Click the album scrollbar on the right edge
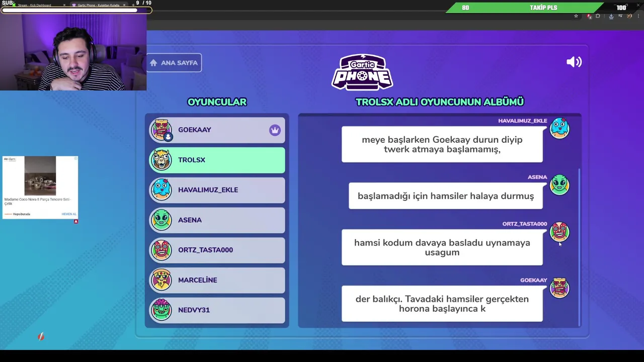 [x=580, y=246]
